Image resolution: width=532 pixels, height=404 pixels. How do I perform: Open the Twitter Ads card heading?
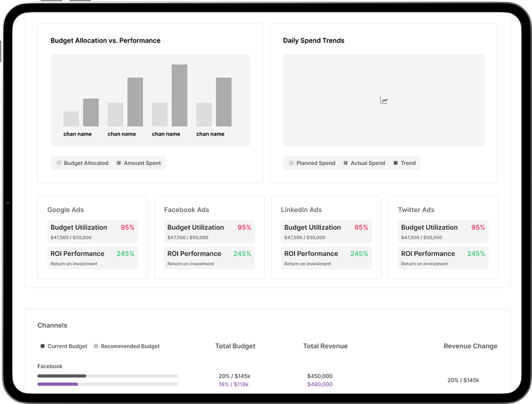[x=416, y=210]
